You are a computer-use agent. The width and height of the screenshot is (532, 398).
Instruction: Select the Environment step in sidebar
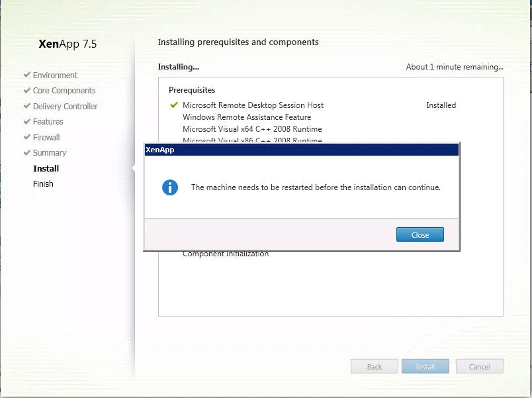click(x=55, y=75)
